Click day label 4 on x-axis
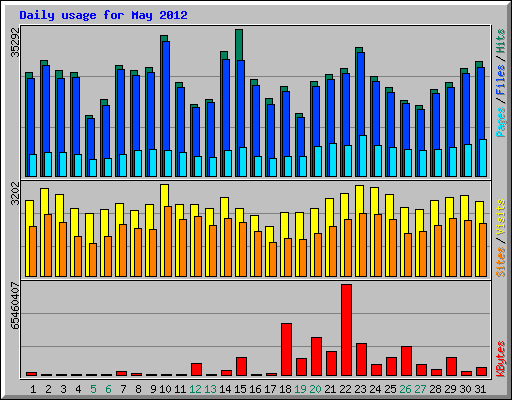The height and width of the screenshot is (400, 512). coord(78,389)
